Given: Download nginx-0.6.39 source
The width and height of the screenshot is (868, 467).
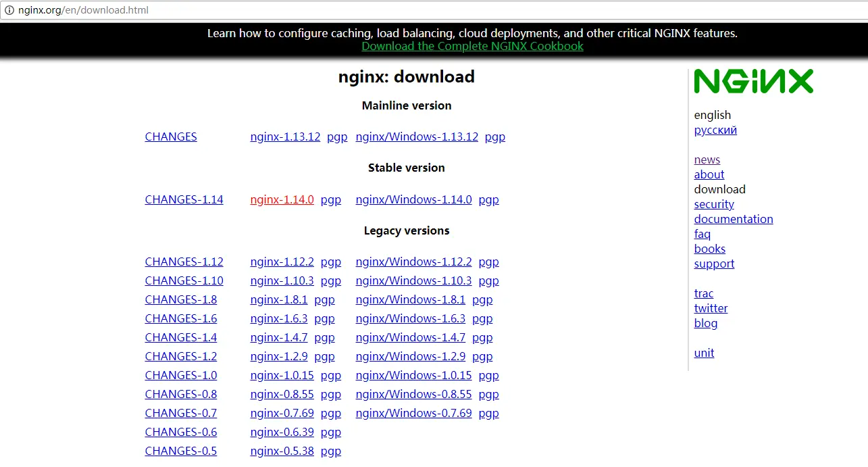Looking at the screenshot, I should click(282, 432).
